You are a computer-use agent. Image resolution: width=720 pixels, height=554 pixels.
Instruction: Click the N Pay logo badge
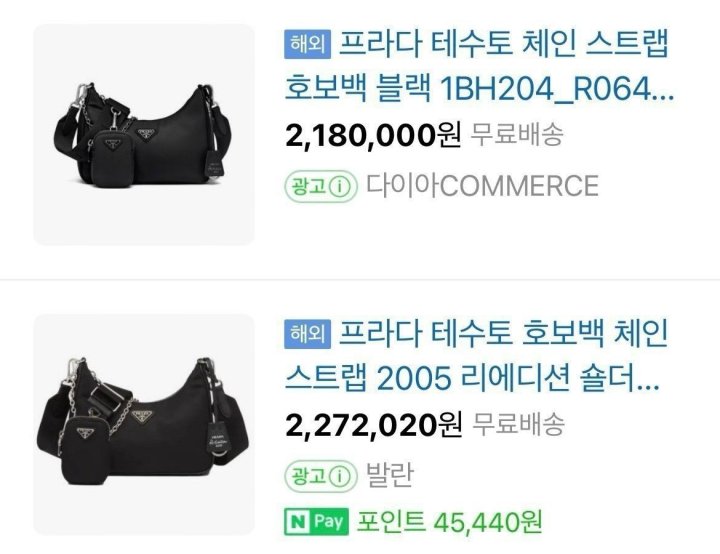(x=316, y=522)
